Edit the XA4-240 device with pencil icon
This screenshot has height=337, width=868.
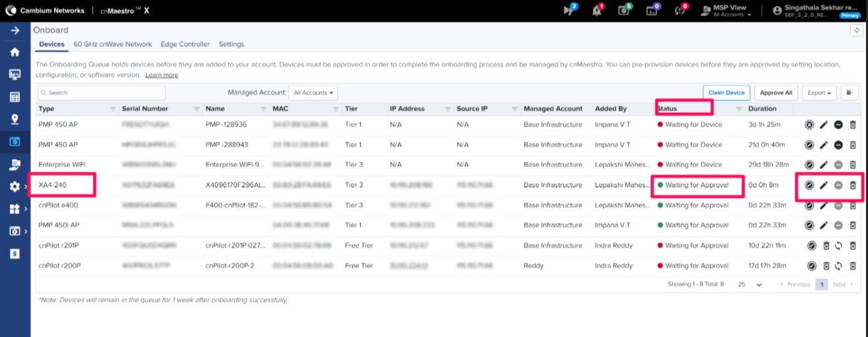[824, 186]
